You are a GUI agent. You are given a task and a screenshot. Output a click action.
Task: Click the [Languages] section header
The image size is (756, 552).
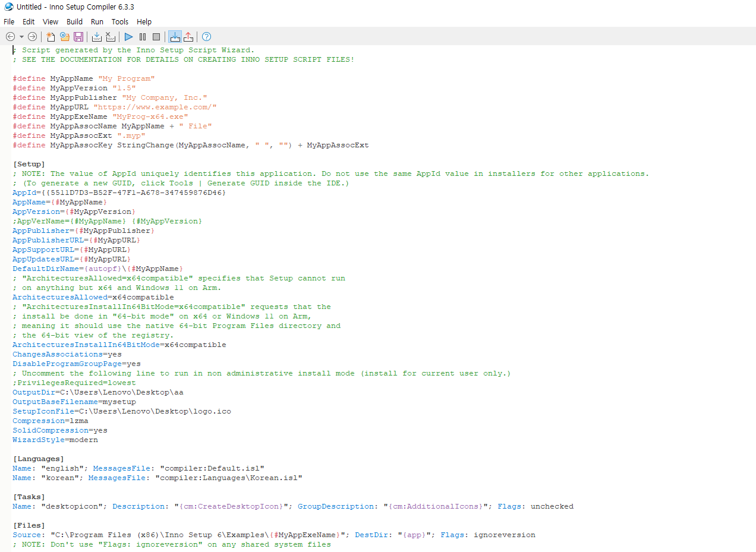39,459
